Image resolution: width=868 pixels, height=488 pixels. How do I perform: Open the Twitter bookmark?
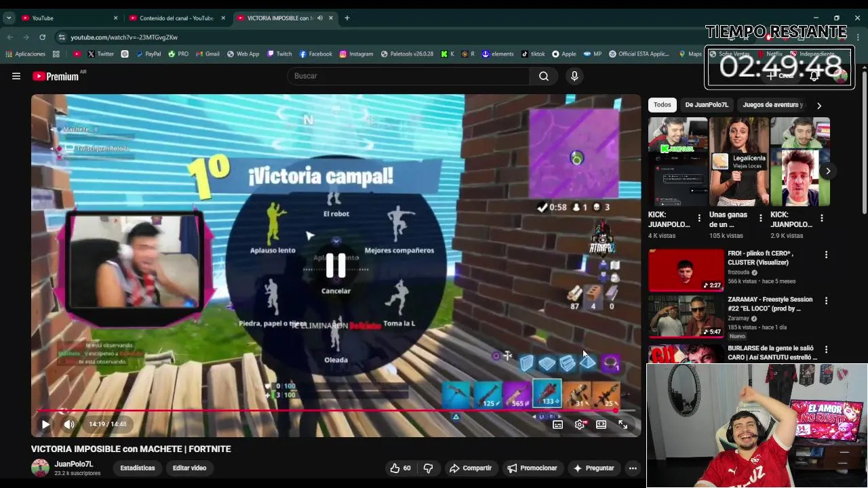100,54
